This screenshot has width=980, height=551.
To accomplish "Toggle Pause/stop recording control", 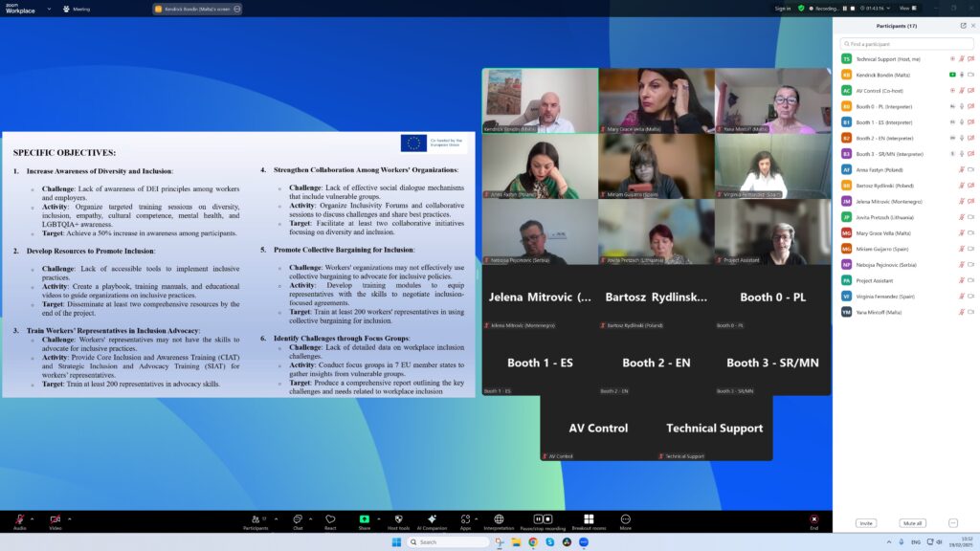I will [x=542, y=520].
